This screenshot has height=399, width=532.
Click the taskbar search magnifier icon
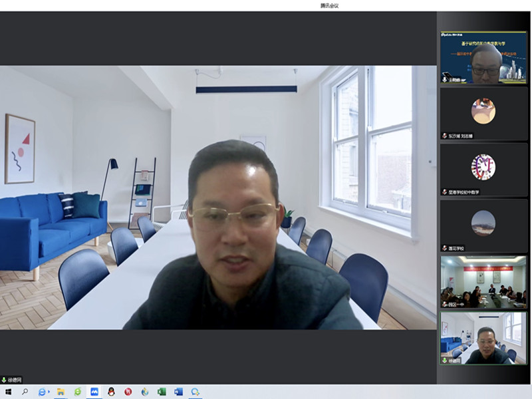point(25,392)
